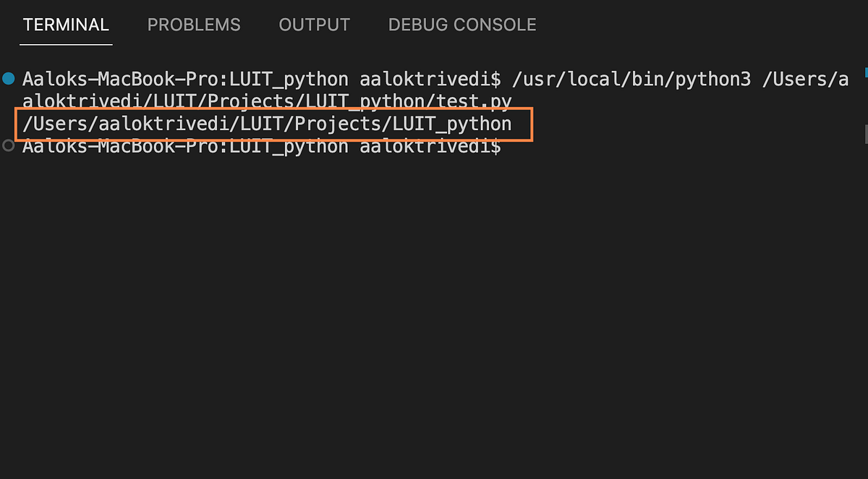The width and height of the screenshot is (868, 479).
Task: Click the /Users/a text ending the first line
Action: click(x=805, y=80)
